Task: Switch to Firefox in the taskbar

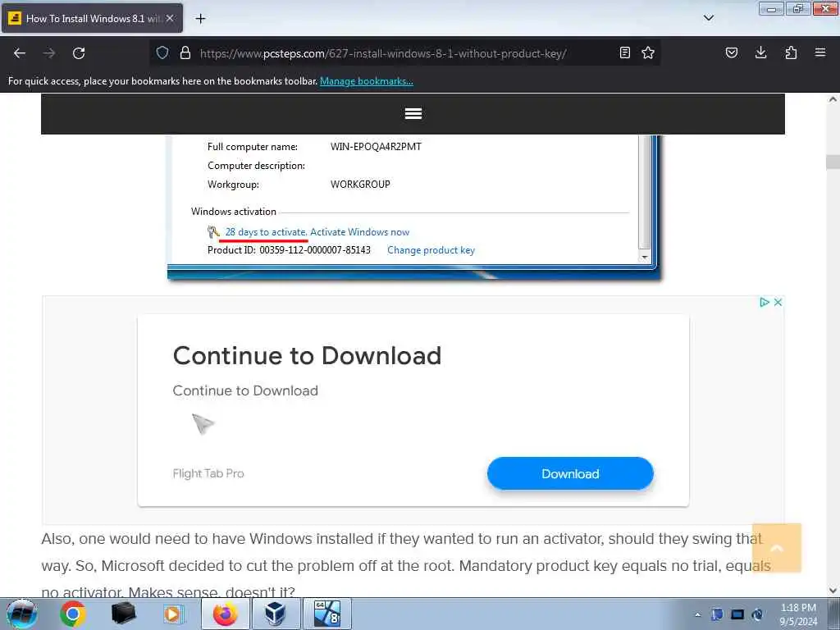Action: pyautogui.click(x=225, y=614)
